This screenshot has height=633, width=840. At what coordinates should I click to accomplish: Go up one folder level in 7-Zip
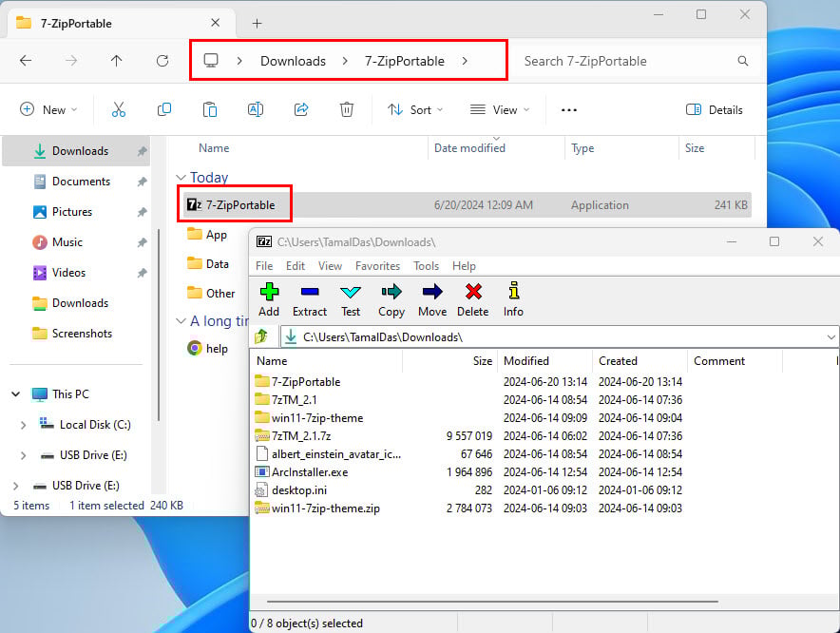click(262, 337)
